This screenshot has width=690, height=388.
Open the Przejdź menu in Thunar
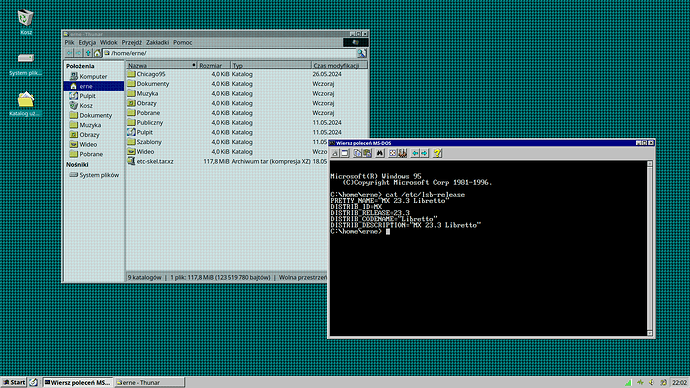click(x=132, y=43)
